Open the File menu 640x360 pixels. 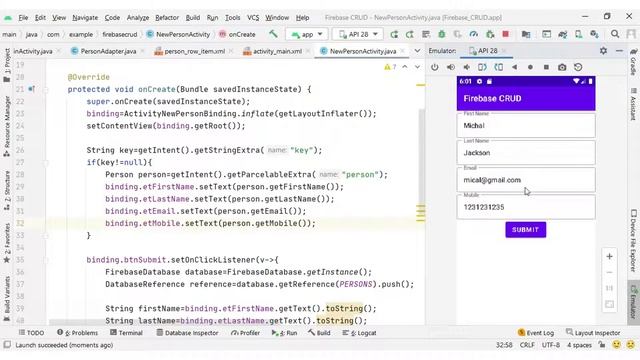tap(23, 18)
